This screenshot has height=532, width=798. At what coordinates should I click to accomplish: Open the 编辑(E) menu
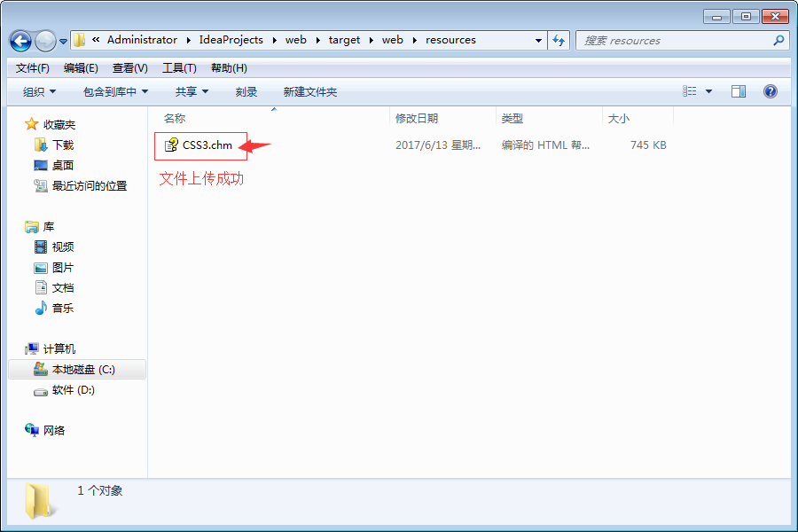tap(81, 68)
